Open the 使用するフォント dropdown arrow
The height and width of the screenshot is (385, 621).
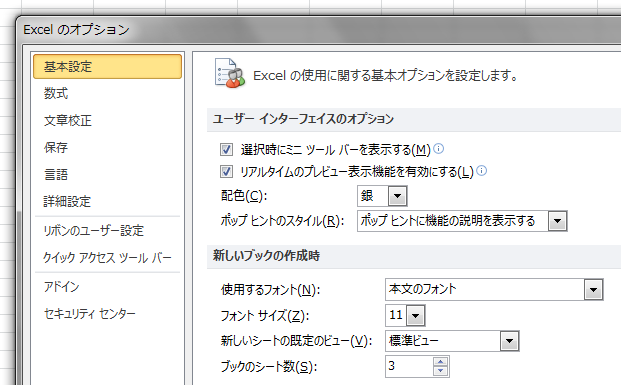[x=593, y=290]
